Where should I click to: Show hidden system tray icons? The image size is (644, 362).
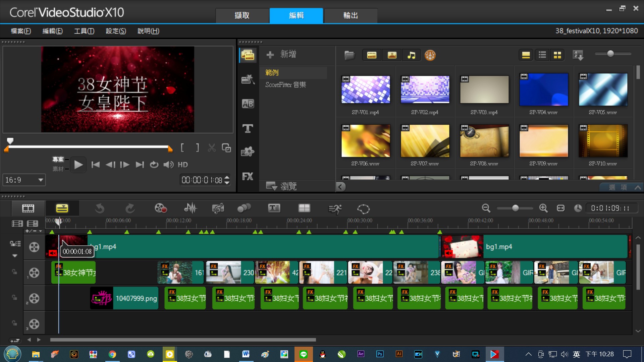(528, 354)
